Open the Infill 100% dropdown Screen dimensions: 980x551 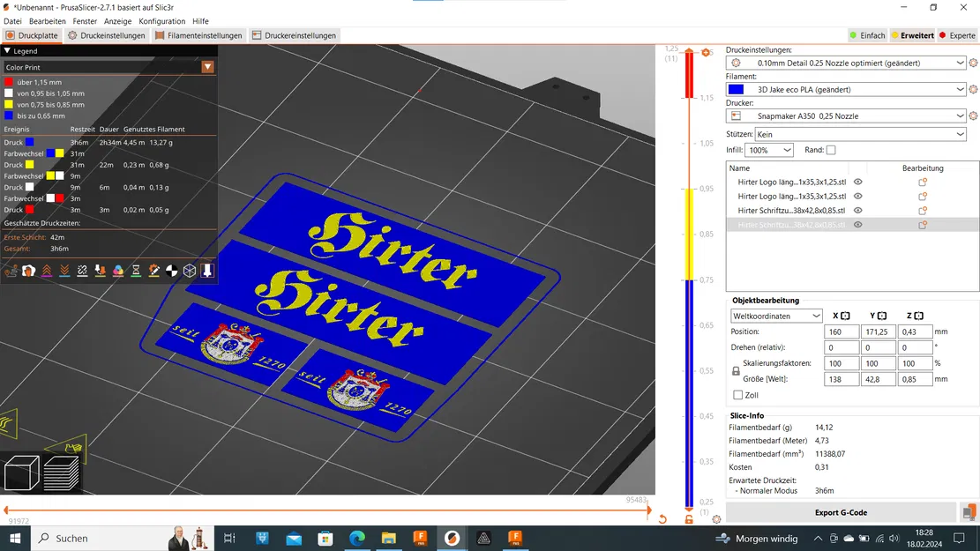pyautogui.click(x=769, y=150)
